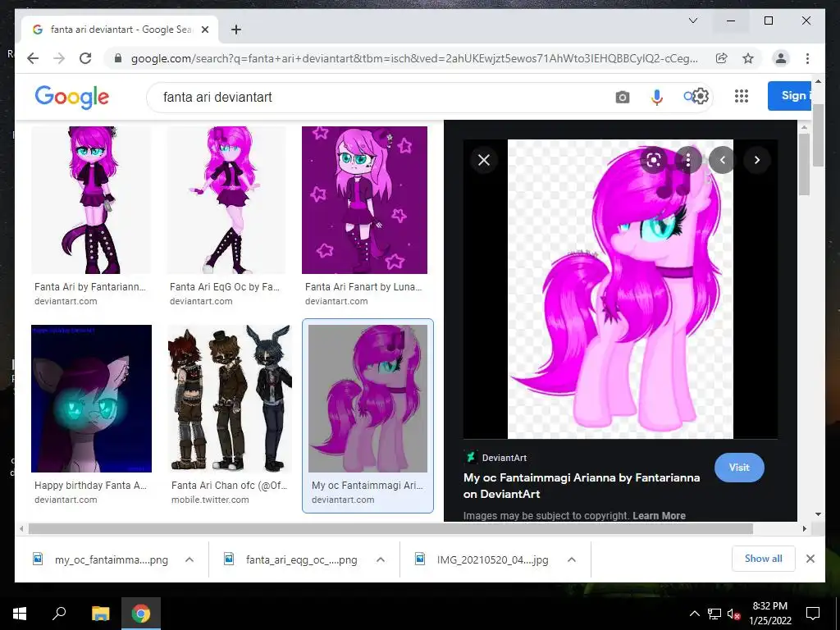Open network status tray icon
The height and width of the screenshot is (630, 840).
pyautogui.click(x=714, y=614)
